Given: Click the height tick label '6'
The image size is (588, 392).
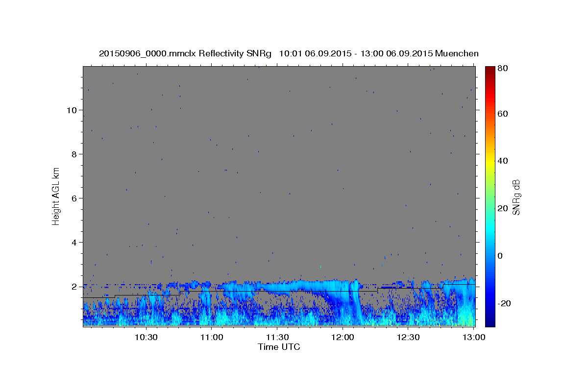Looking at the screenshot, I should click(75, 198).
